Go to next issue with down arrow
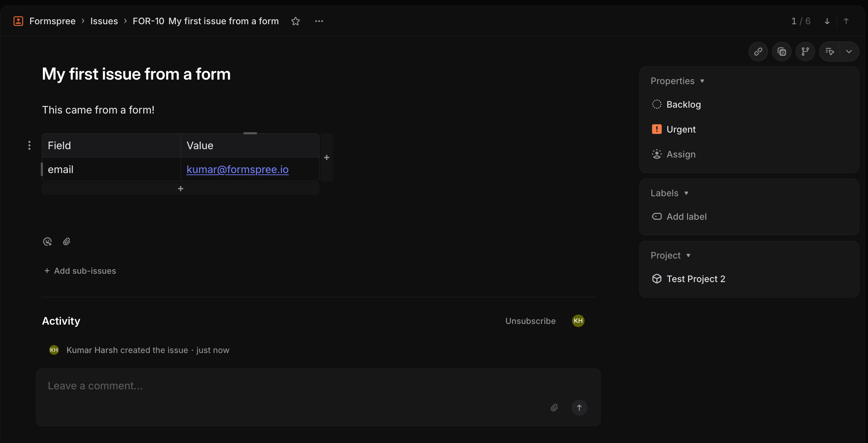 [x=827, y=21]
